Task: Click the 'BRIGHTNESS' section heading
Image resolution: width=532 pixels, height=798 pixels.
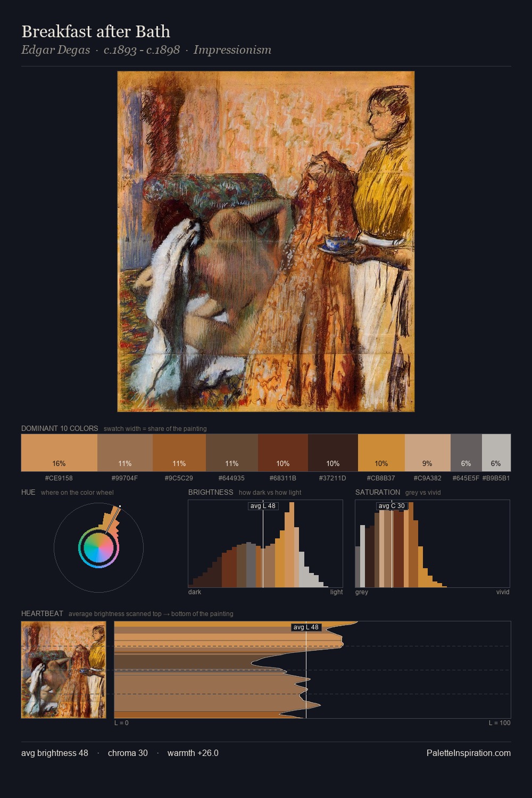Action: [x=211, y=492]
